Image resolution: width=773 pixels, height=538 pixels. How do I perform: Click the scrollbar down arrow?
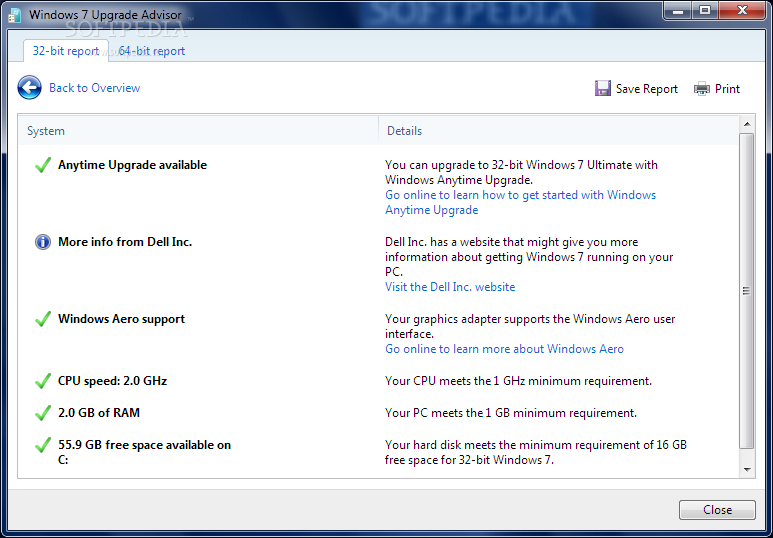747,470
